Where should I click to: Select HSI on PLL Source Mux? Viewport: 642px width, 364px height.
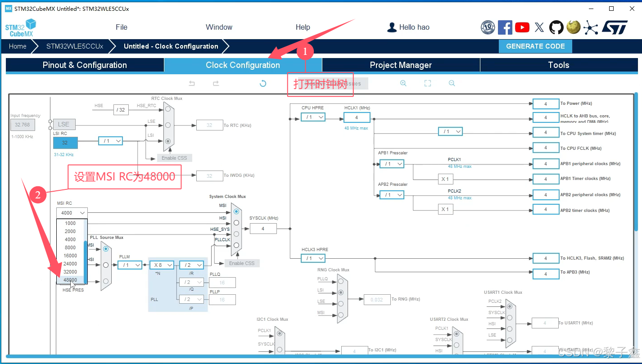coord(105,265)
